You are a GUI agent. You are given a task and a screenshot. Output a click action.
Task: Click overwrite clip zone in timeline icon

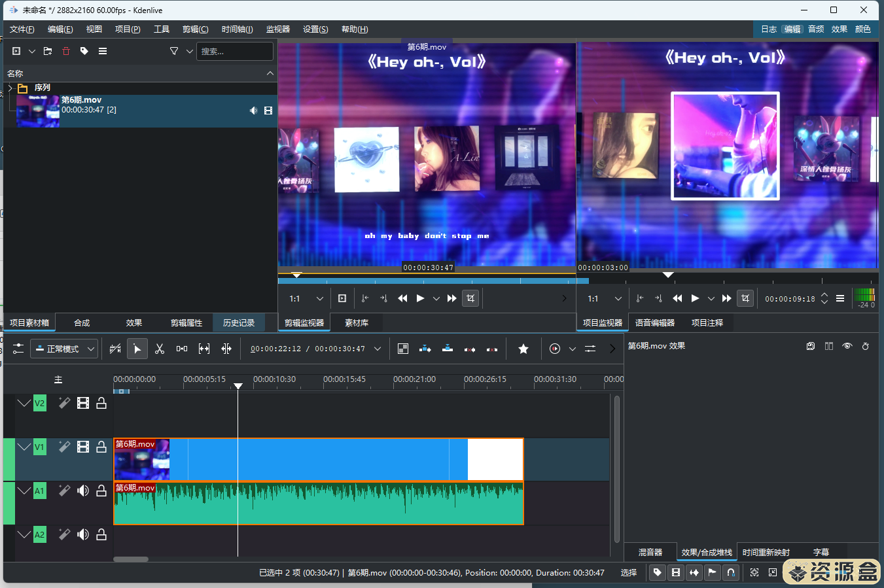[448, 349]
